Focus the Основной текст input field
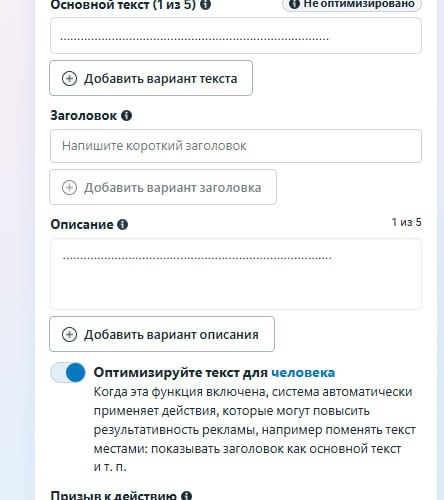The height and width of the screenshot is (500, 444). (236, 36)
